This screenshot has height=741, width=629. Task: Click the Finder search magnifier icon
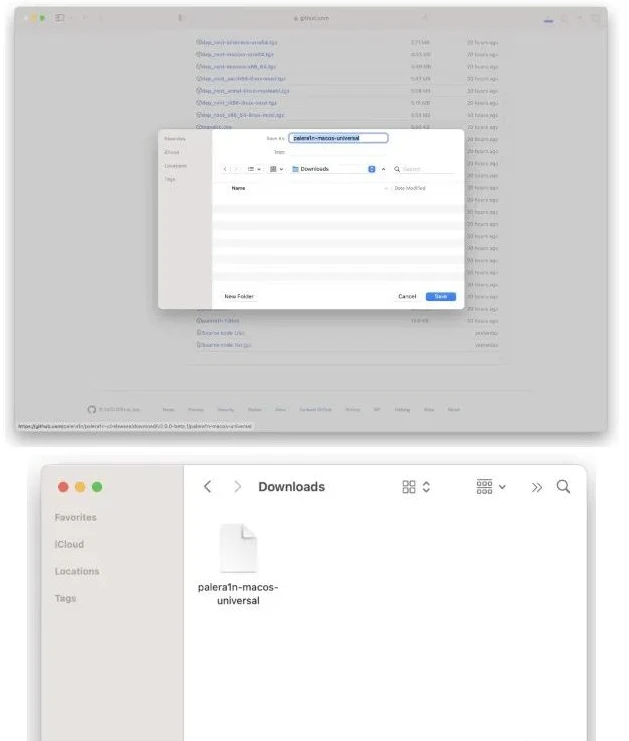563,486
